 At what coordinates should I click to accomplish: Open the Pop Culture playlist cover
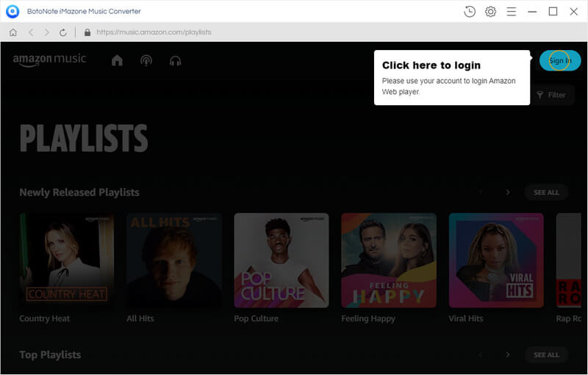coord(282,260)
